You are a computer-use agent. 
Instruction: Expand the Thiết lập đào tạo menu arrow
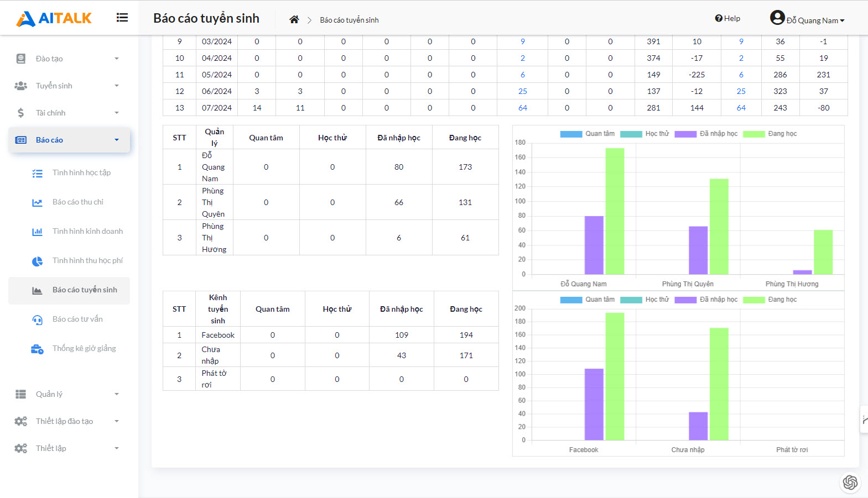coord(117,421)
